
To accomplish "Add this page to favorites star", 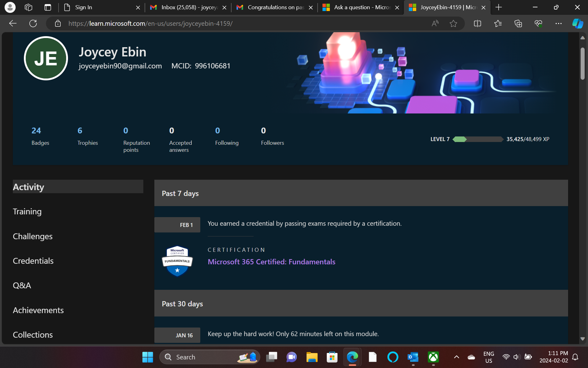I will click(x=453, y=23).
